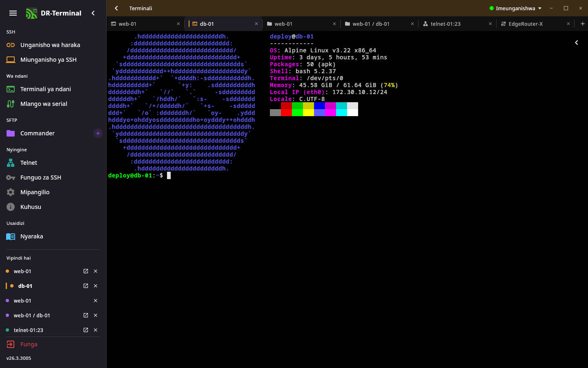Close the EdgeRouter-X tab
The width and height of the screenshot is (588, 368).
[568, 24]
